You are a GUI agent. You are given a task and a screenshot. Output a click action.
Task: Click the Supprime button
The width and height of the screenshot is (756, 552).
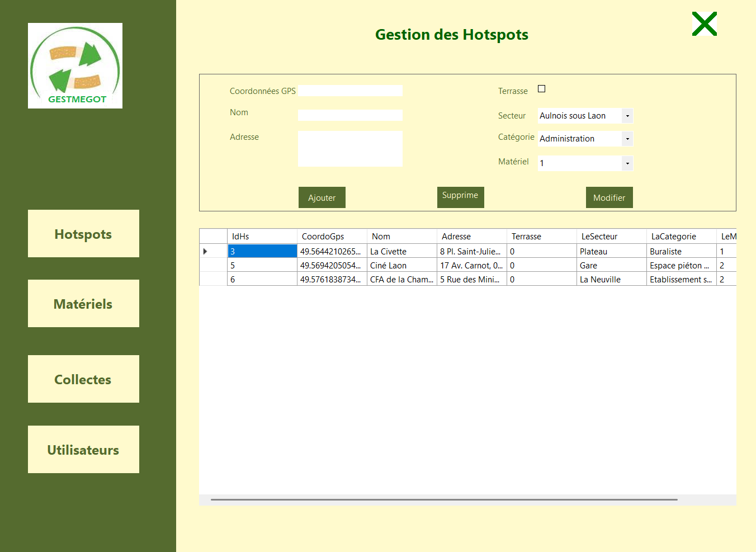point(460,197)
